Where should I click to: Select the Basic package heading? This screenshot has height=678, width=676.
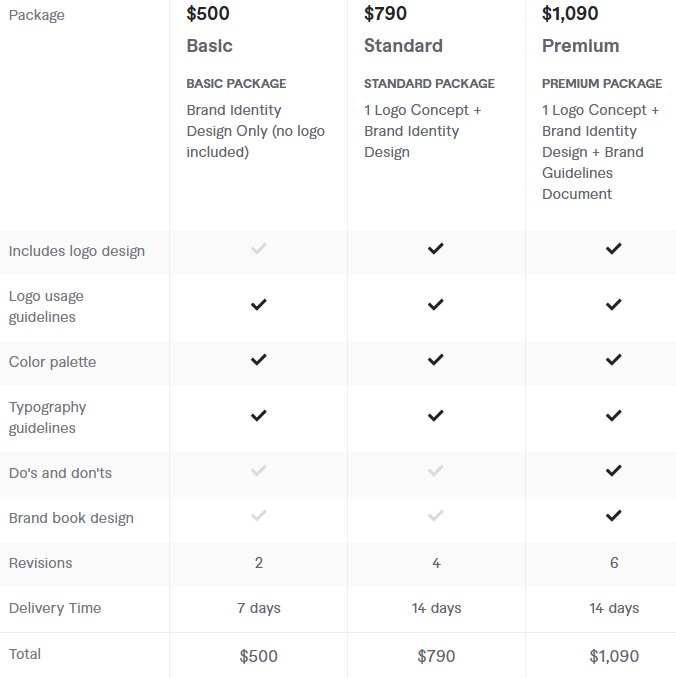[209, 46]
